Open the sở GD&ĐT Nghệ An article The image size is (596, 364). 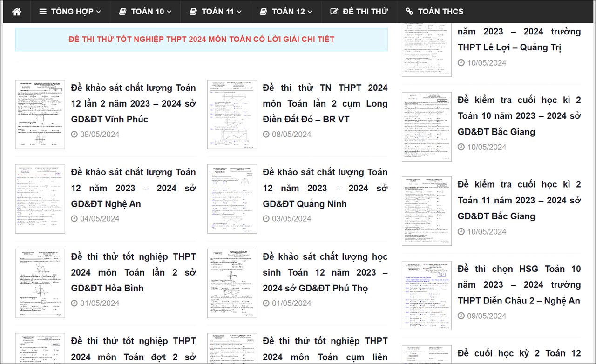pos(133,188)
